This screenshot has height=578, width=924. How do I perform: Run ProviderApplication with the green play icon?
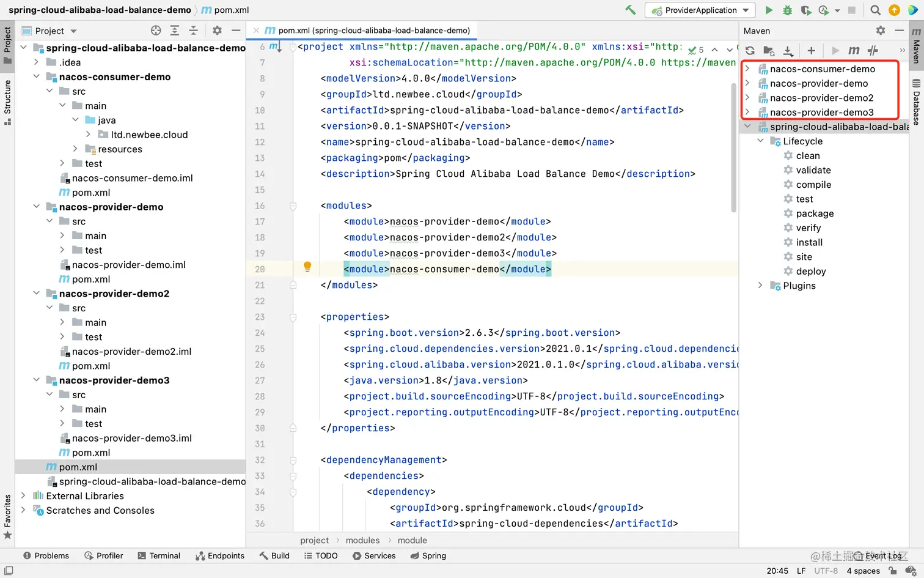769,10
